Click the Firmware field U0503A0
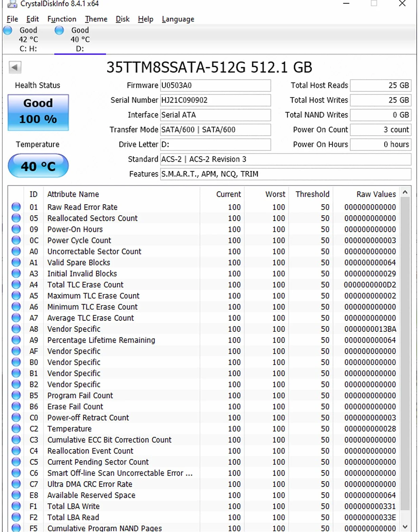Screen dimensions: 419x532 click(215, 85)
